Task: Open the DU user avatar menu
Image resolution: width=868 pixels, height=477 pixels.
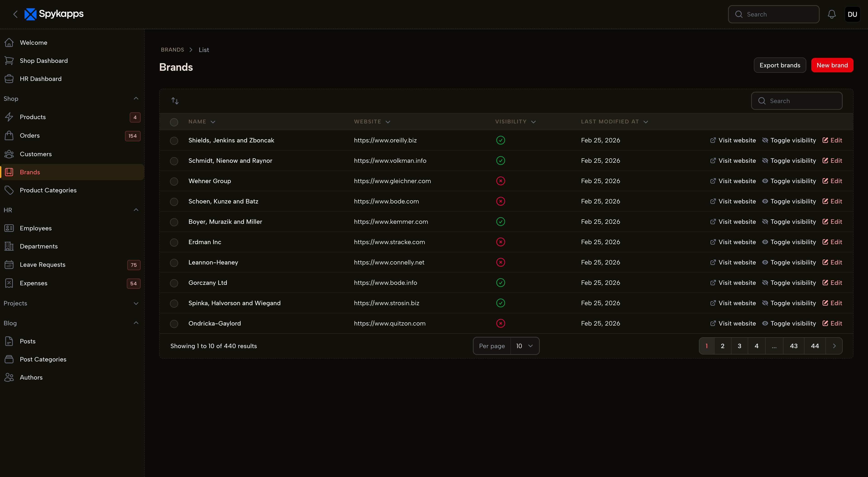Action: coord(852,14)
